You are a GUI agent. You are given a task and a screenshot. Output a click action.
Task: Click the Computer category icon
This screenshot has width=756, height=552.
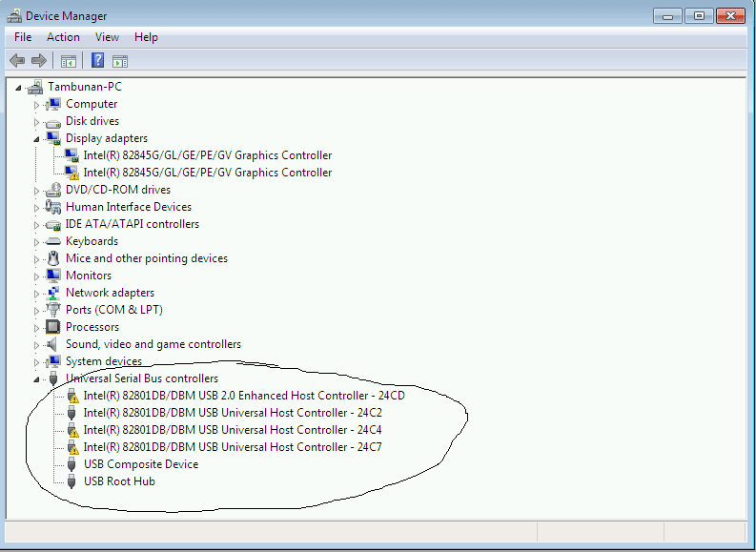coord(53,104)
